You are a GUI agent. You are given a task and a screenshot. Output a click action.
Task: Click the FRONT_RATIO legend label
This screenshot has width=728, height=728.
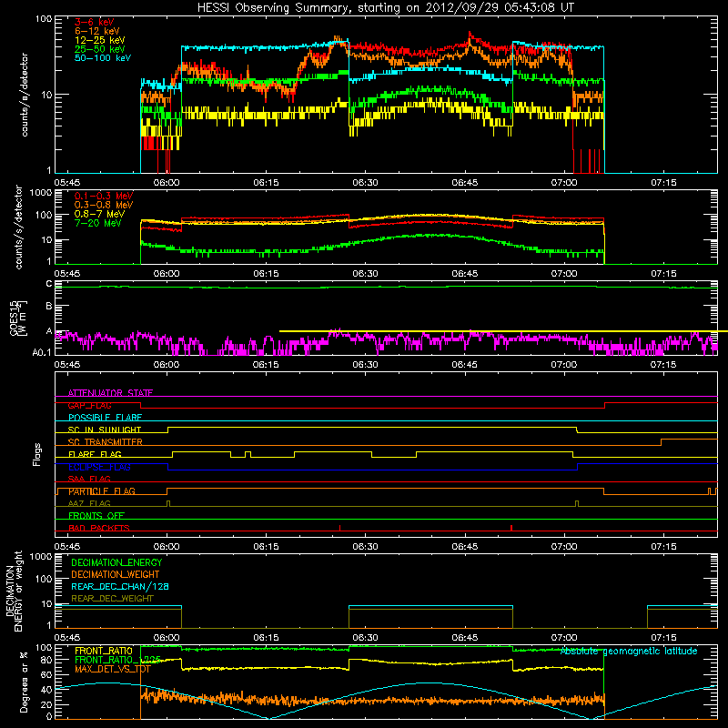104,651
